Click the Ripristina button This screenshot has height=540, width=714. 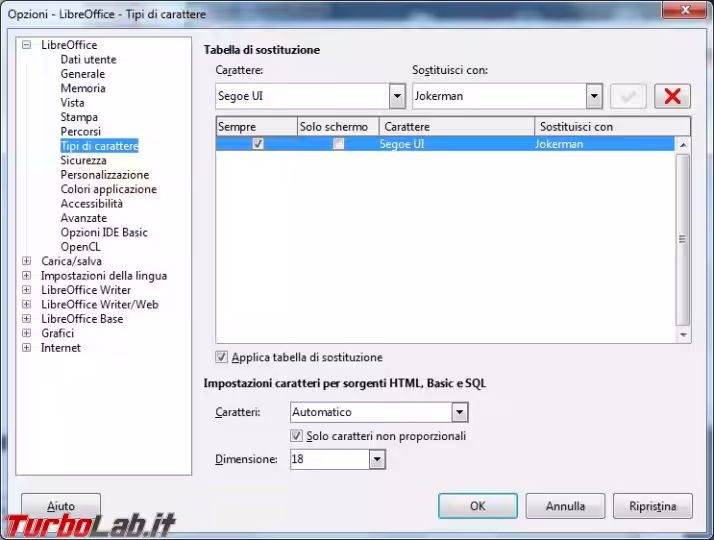coord(653,506)
